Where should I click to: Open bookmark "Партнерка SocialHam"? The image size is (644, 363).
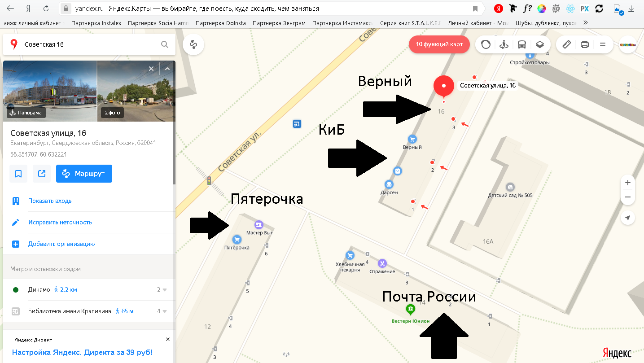(159, 23)
